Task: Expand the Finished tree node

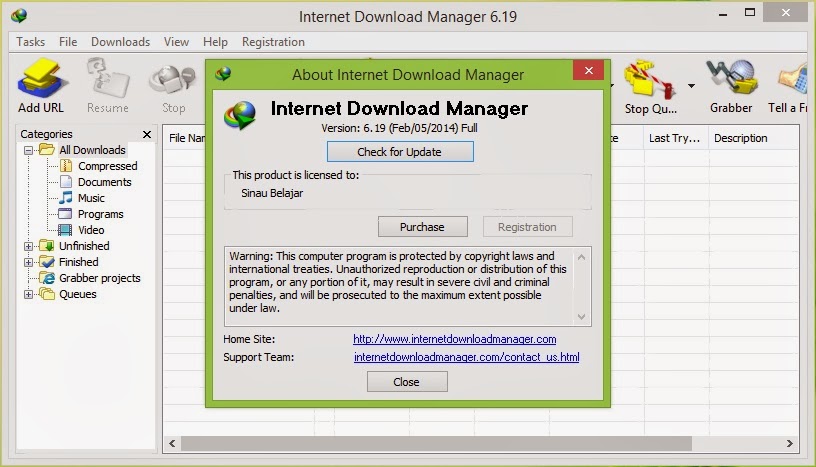Action: tap(29, 262)
